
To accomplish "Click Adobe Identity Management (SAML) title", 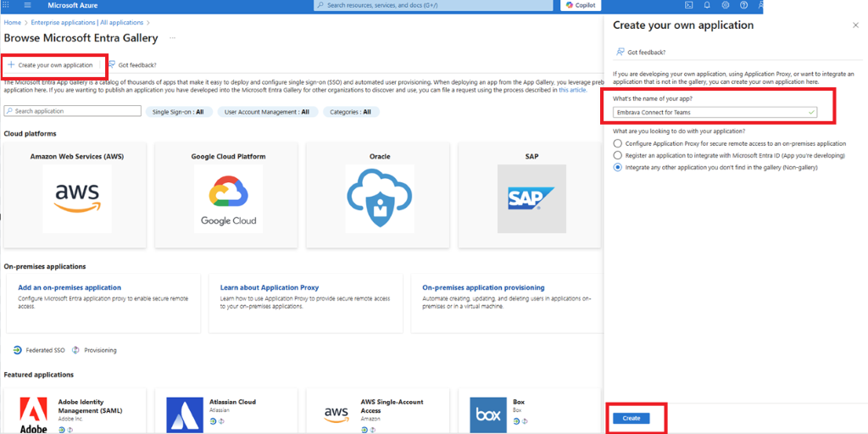I will point(90,406).
